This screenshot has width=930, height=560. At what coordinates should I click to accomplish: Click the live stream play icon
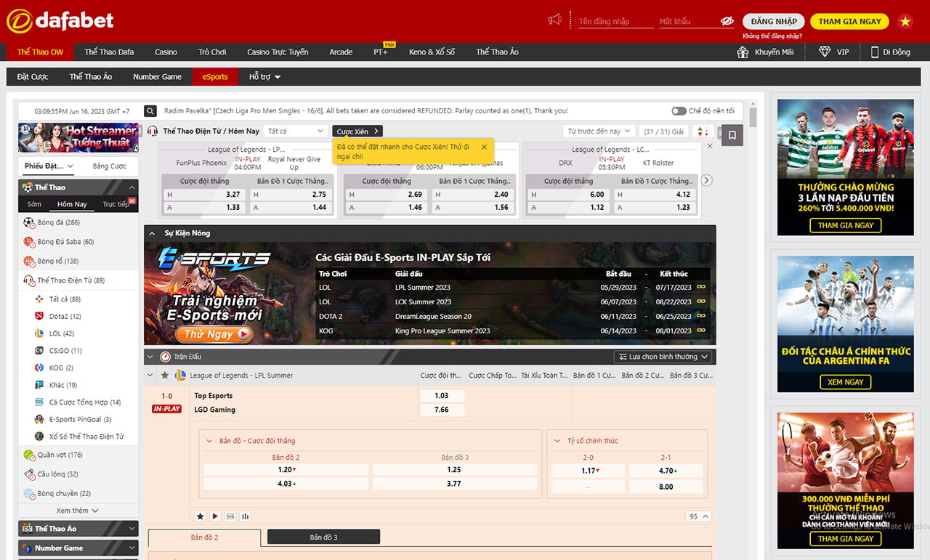point(215,516)
